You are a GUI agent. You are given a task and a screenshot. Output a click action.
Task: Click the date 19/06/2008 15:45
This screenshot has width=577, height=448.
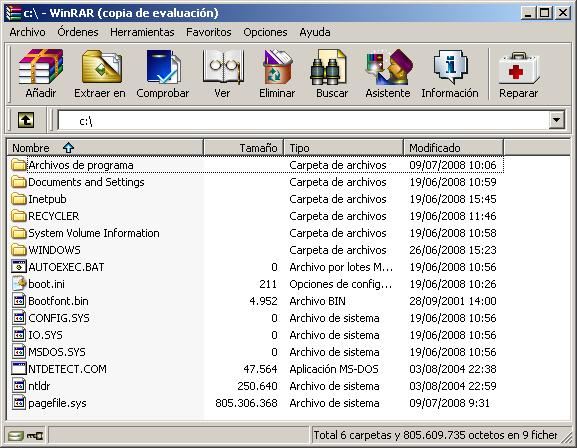[453, 199]
